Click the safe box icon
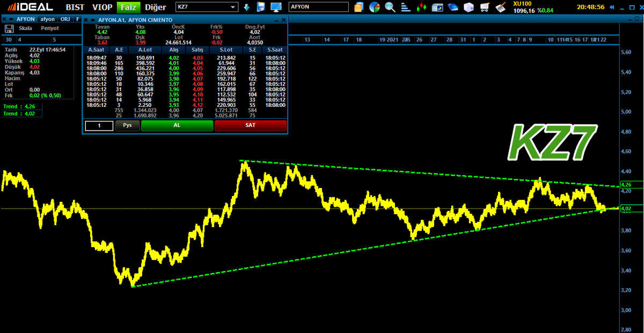644x333 pixels. [x=469, y=8]
